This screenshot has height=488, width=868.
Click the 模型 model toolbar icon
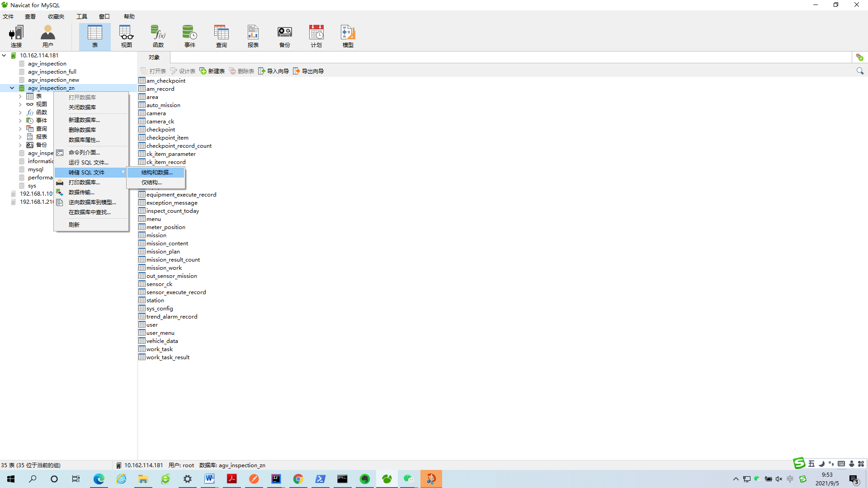[348, 36]
